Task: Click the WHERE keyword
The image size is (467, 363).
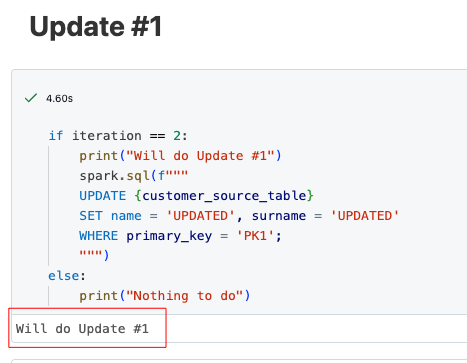Action: click(99, 236)
